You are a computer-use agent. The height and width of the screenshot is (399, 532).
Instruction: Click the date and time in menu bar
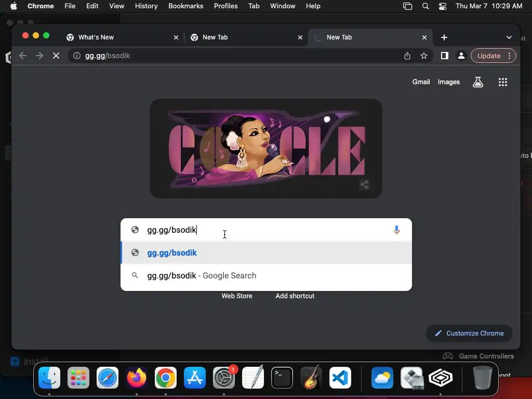(x=488, y=6)
